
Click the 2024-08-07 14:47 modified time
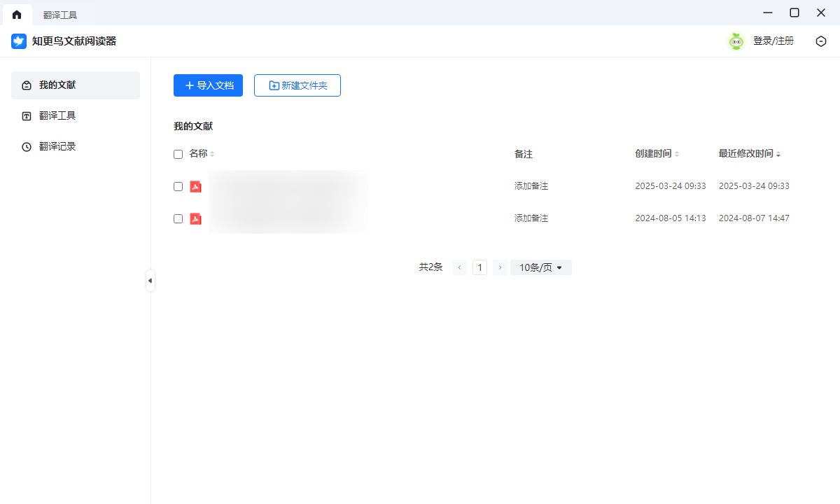pyautogui.click(x=754, y=218)
